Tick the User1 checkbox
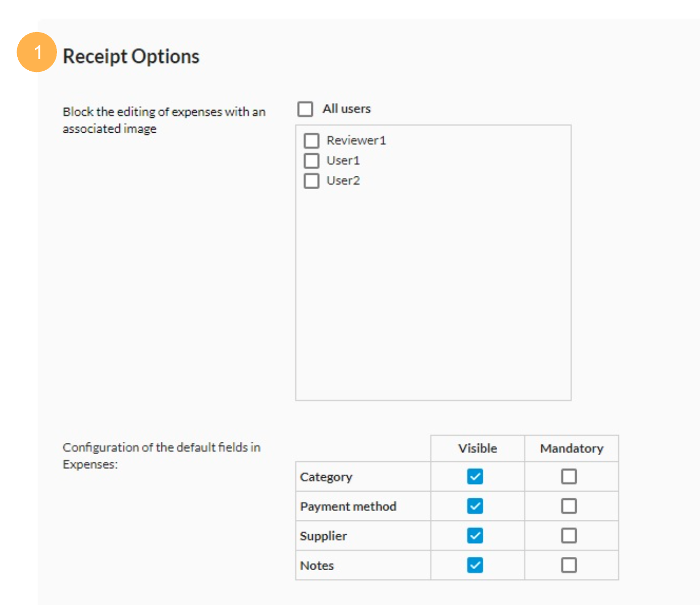 [x=312, y=161]
